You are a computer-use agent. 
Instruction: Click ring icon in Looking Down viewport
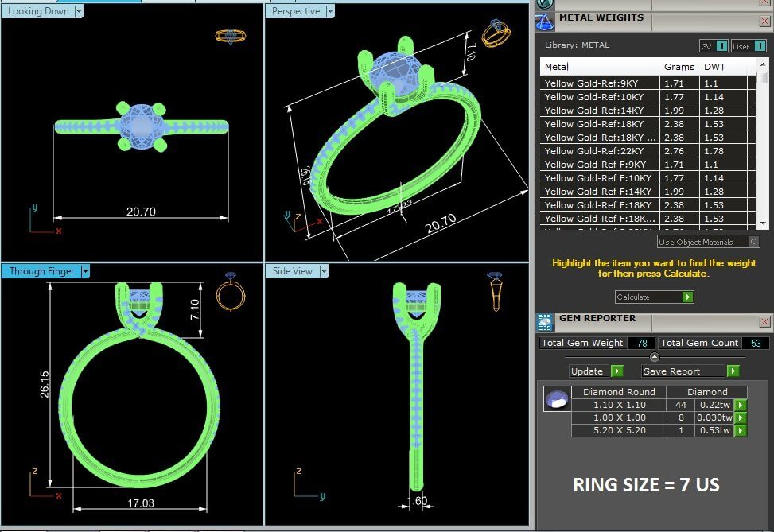tap(231, 37)
